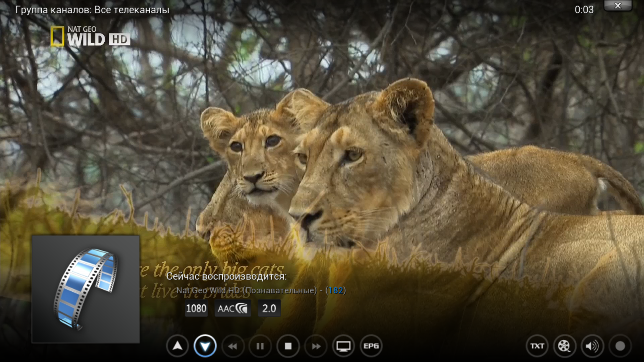Screen dimensions: 644x362
Task: Click the 2.0 audio channels badge
Action: pyautogui.click(x=269, y=308)
